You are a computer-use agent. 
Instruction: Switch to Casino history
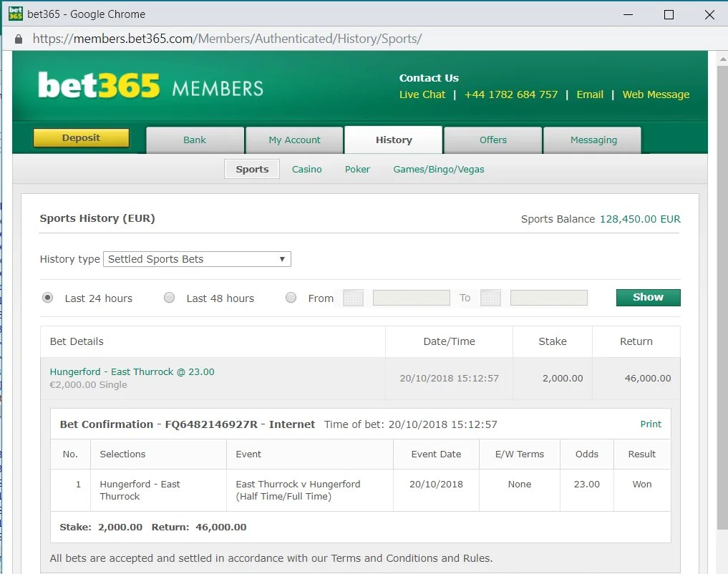tap(307, 170)
